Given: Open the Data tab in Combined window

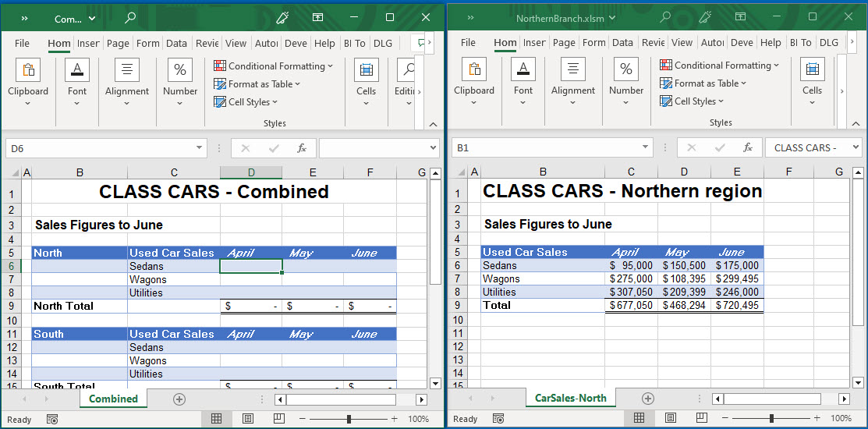Looking at the screenshot, I should (x=176, y=44).
